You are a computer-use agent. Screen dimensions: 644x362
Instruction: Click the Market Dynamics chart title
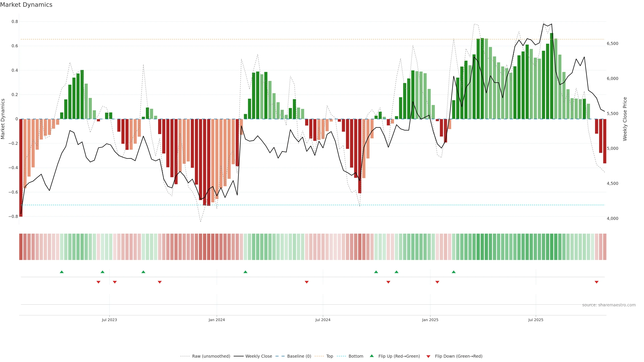coord(26,5)
